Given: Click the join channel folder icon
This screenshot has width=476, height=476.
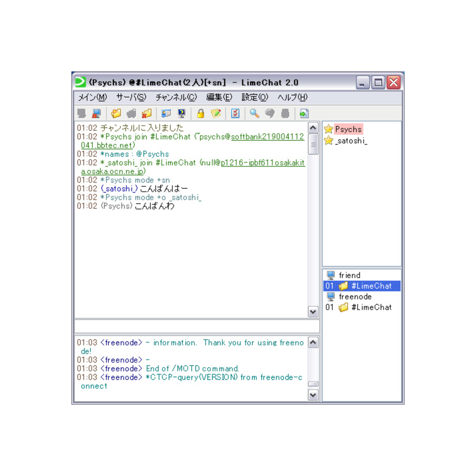Looking at the screenshot, I should coord(116,113).
